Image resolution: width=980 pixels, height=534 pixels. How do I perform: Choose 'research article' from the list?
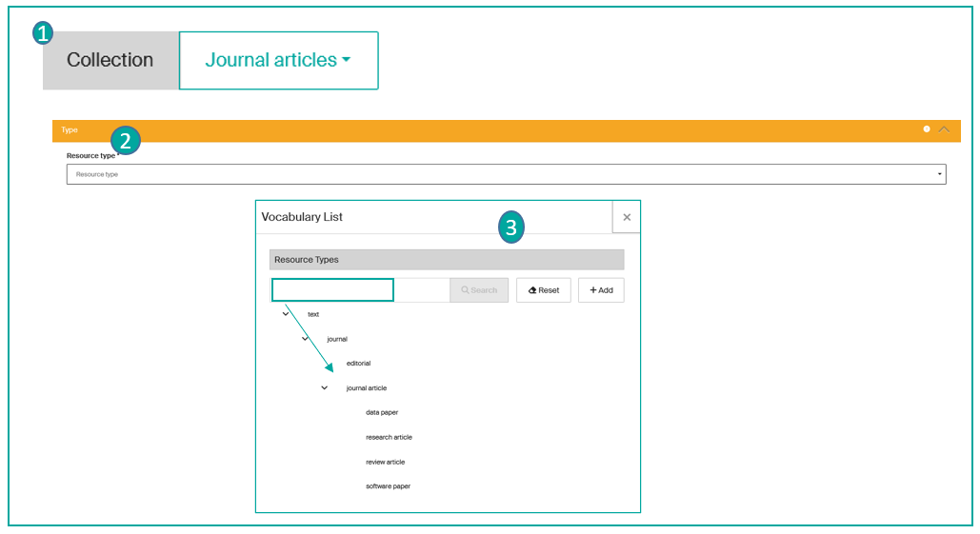[x=389, y=438]
